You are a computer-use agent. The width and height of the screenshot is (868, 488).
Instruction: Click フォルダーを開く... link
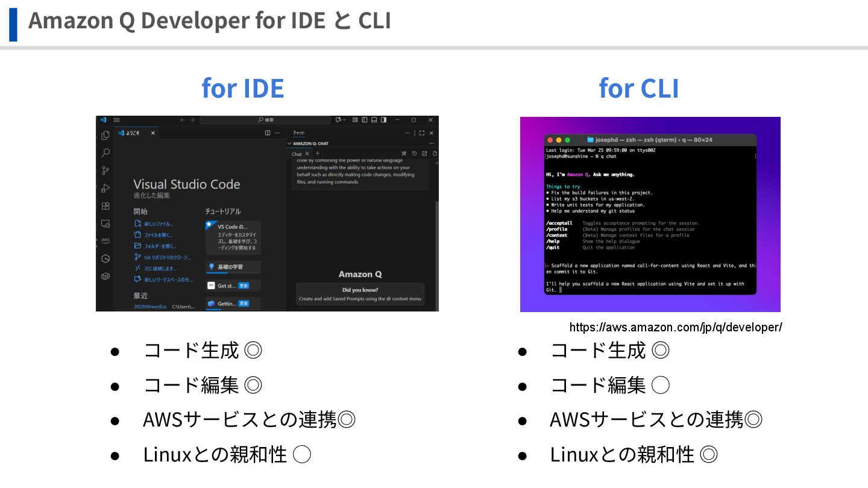[156, 246]
